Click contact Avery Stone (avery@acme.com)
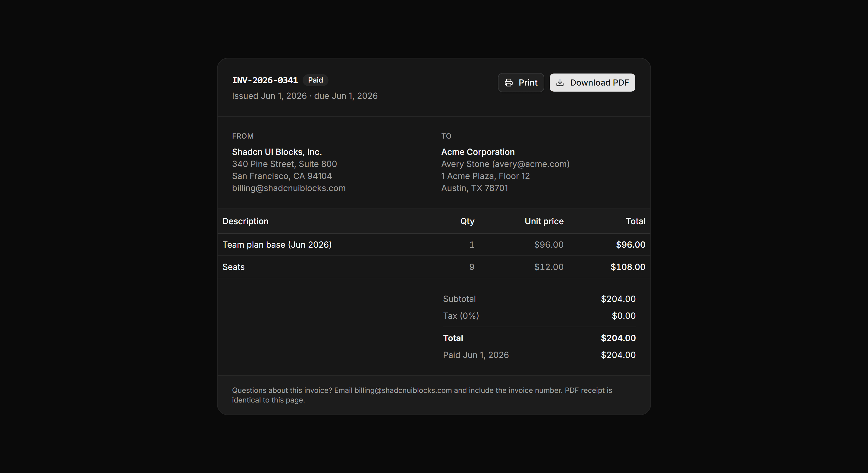The height and width of the screenshot is (473, 868). [505, 164]
